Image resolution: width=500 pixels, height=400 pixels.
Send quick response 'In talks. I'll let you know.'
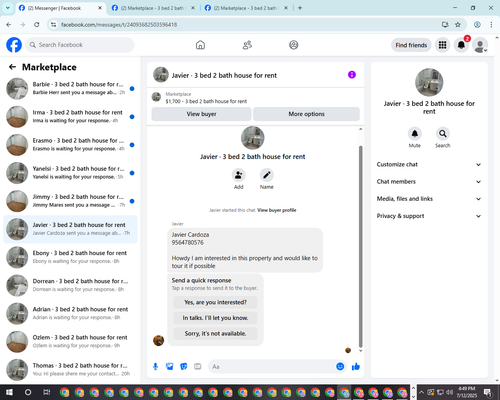(x=215, y=318)
